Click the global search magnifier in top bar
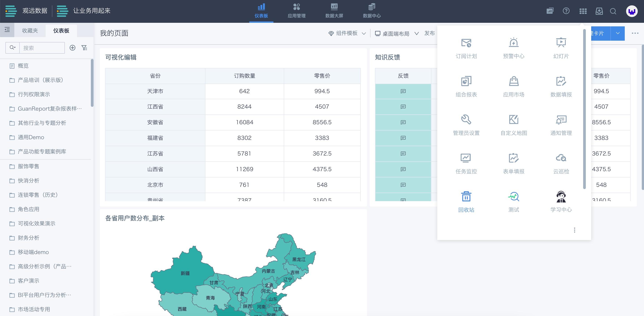 [613, 11]
